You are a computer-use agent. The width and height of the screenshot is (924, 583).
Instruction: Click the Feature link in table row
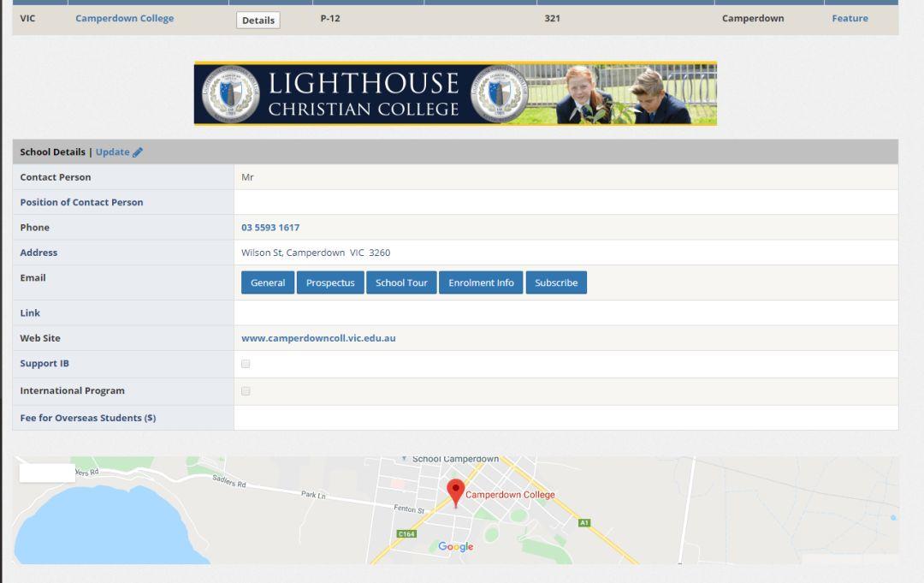850,18
